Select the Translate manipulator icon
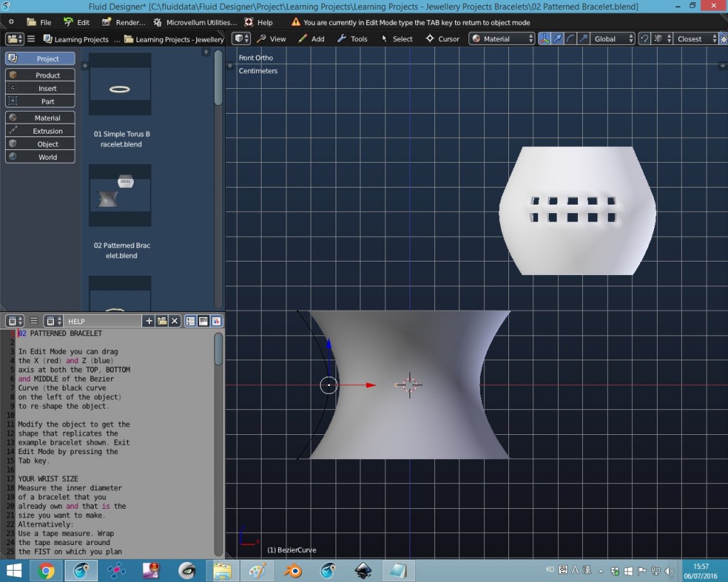 point(557,38)
